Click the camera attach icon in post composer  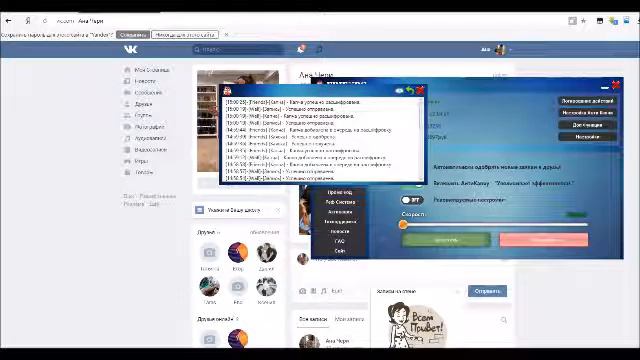click(x=302, y=291)
